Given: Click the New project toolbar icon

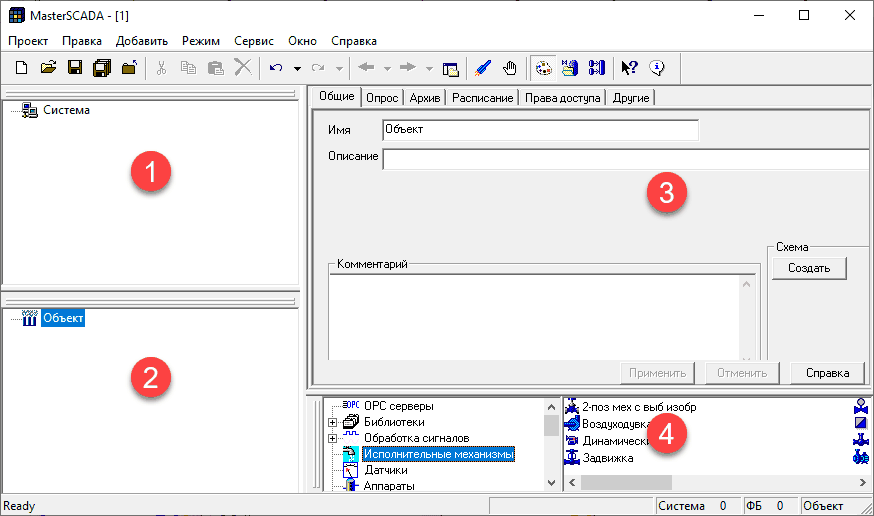Looking at the screenshot, I should pos(21,68).
